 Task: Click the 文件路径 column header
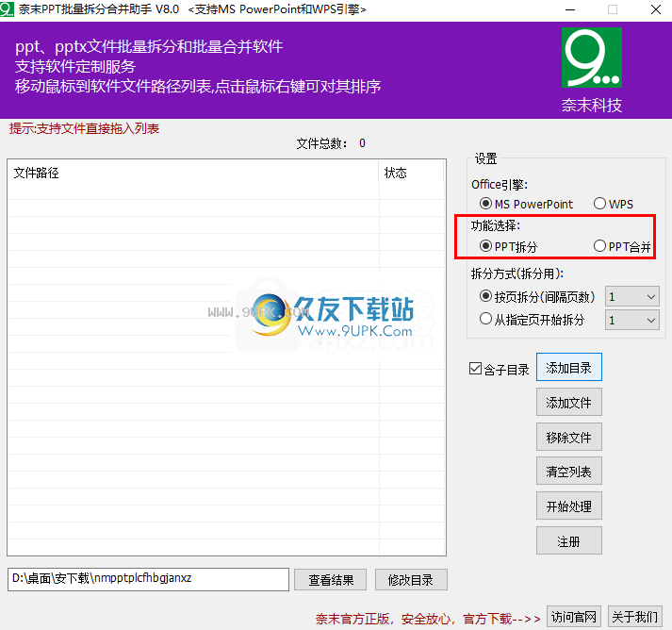pos(193,173)
